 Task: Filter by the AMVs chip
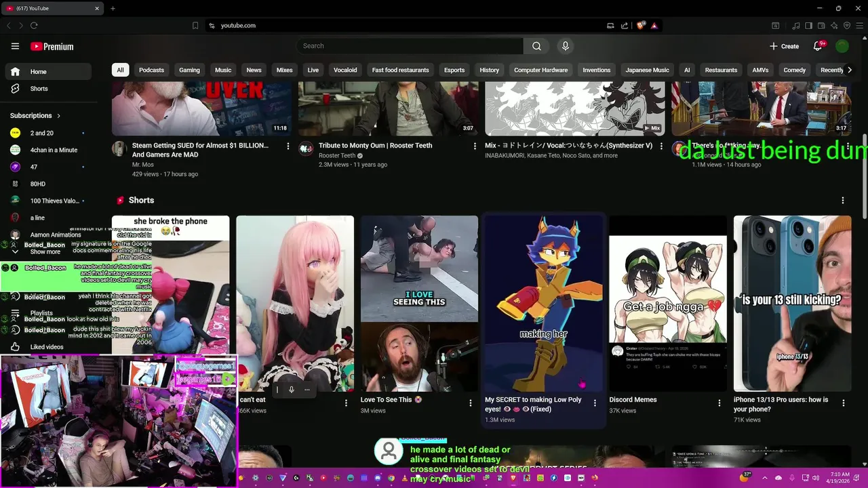click(x=760, y=70)
